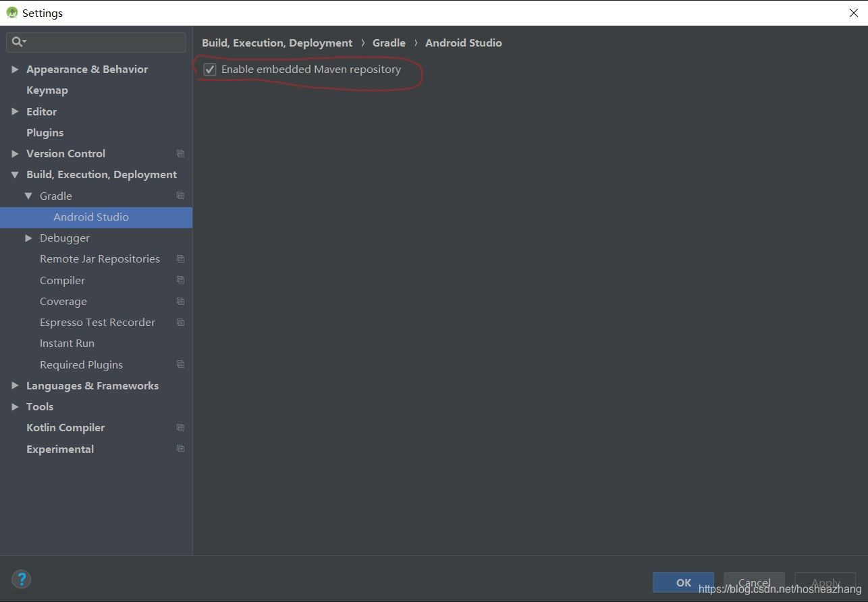
Task: Open Compiler settings page
Action: (x=63, y=281)
